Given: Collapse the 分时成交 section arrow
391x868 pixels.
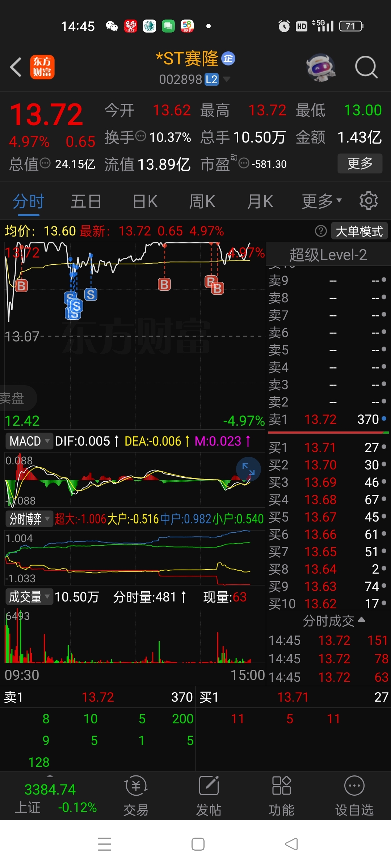Looking at the screenshot, I should pyautogui.click(x=361, y=620).
